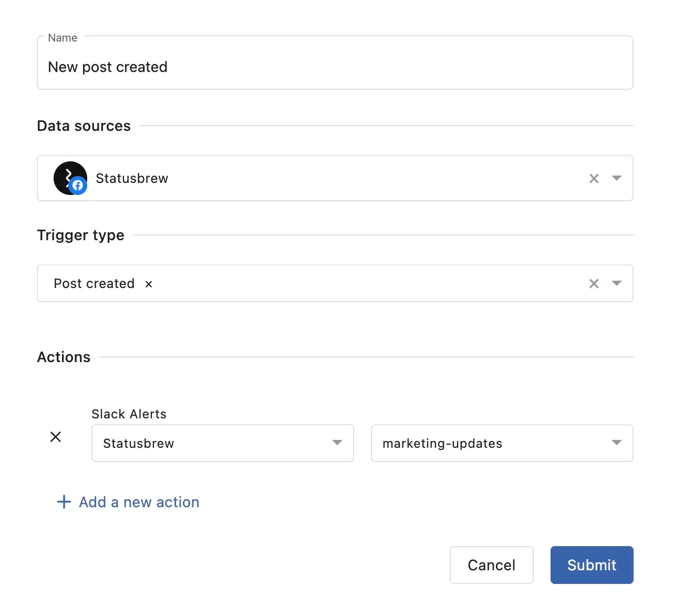
Task: Click the Facebook badge on the Statusbrew avatar
Action: point(78,186)
